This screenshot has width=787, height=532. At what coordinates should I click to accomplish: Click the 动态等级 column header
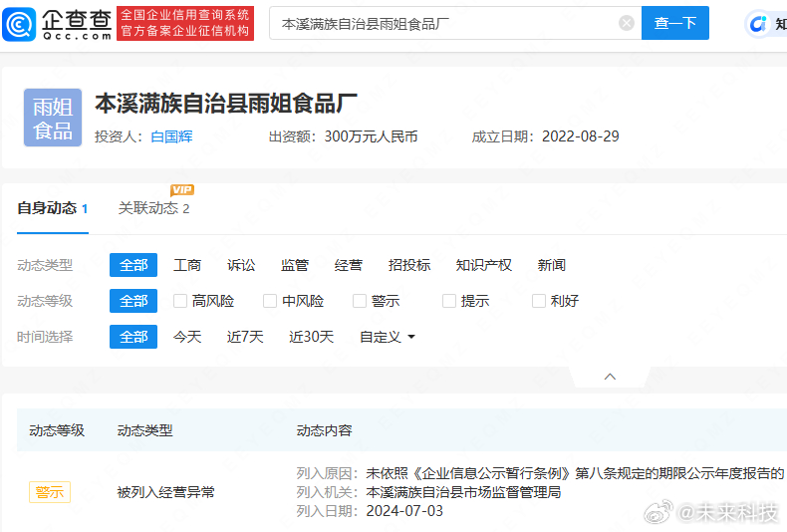[x=57, y=430]
